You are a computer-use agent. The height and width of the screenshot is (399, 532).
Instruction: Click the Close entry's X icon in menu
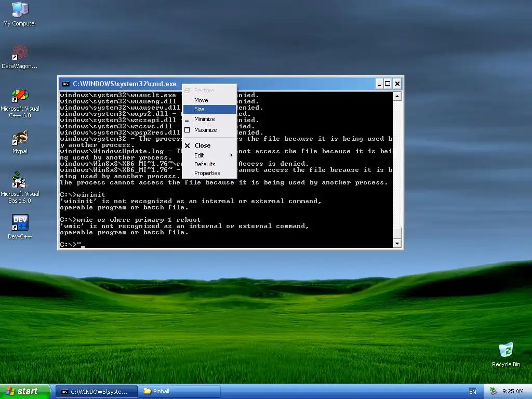187,145
